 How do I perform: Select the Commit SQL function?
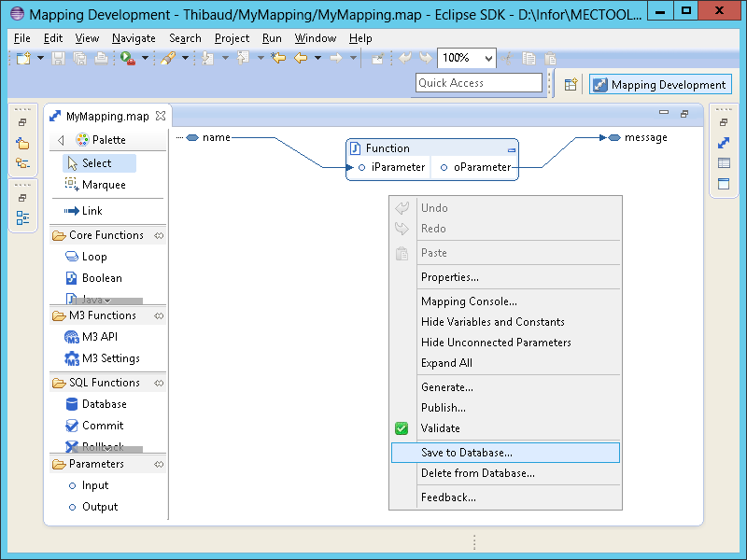point(102,426)
